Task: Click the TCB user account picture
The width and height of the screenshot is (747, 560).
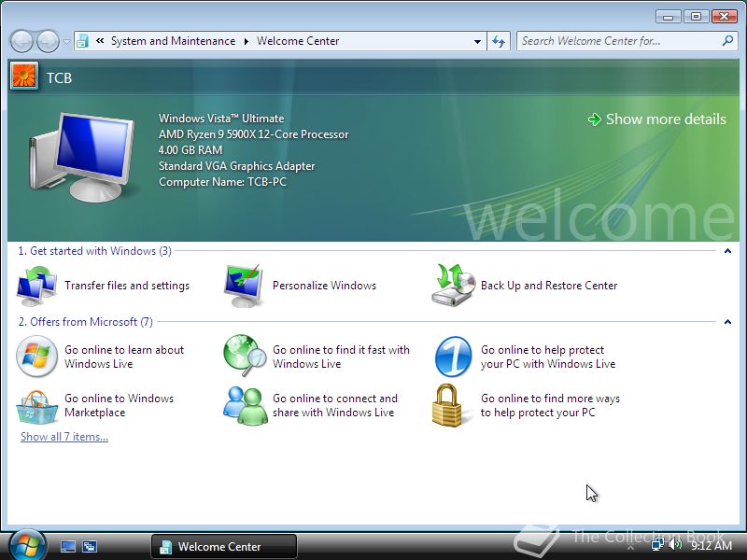Action: coord(24,77)
